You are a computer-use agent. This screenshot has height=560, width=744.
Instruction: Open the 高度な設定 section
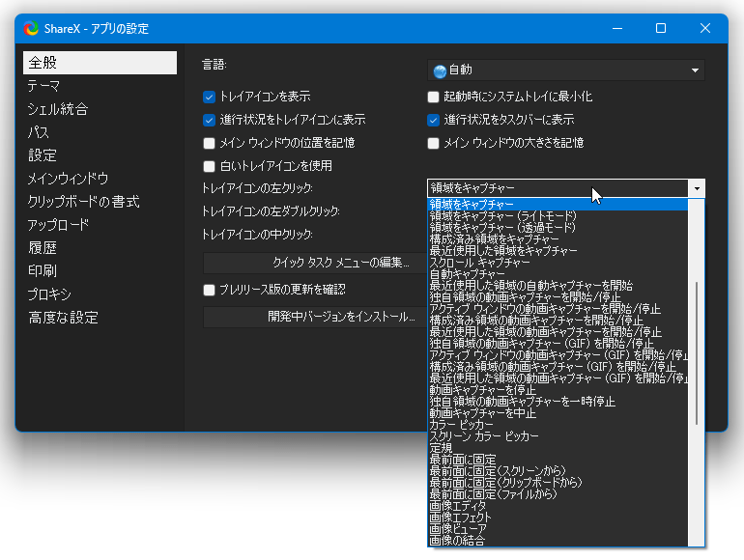coord(63,318)
